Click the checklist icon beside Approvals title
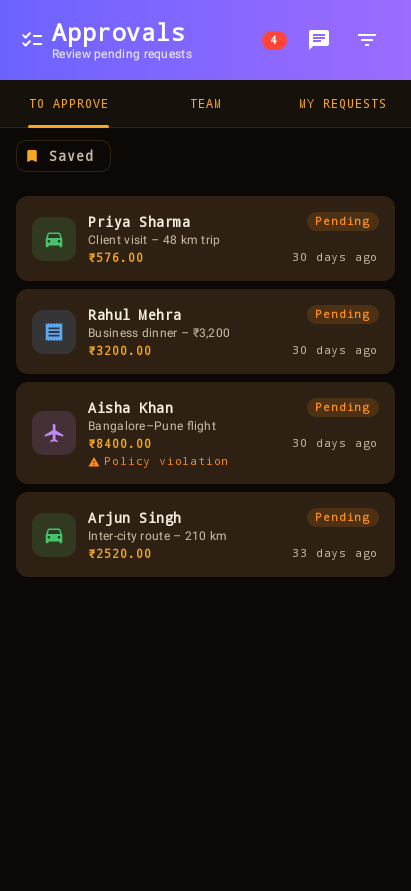Image resolution: width=411 pixels, height=891 pixels. pyautogui.click(x=32, y=40)
